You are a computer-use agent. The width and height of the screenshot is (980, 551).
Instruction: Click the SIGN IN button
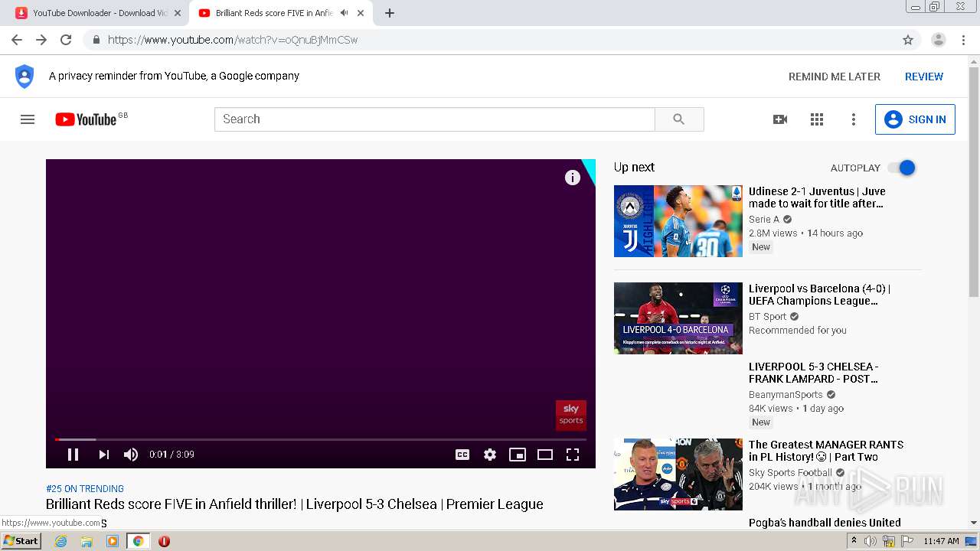point(915,119)
